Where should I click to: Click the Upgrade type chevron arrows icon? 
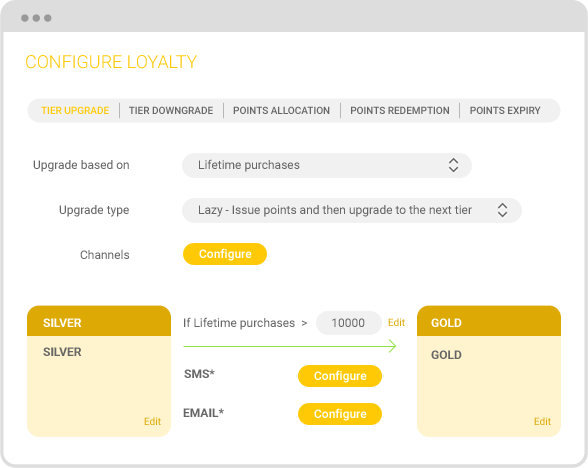tap(502, 210)
